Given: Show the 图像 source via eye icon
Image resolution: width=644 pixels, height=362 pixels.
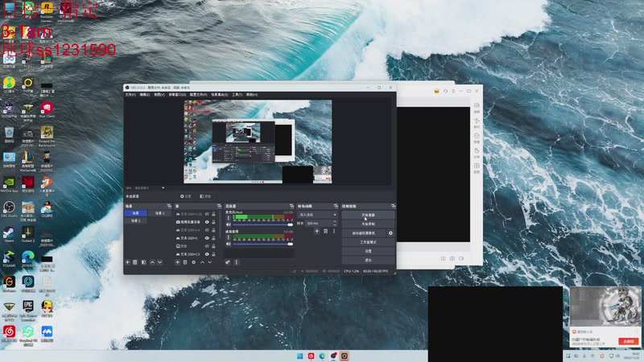Looking at the screenshot, I should pos(207,246).
